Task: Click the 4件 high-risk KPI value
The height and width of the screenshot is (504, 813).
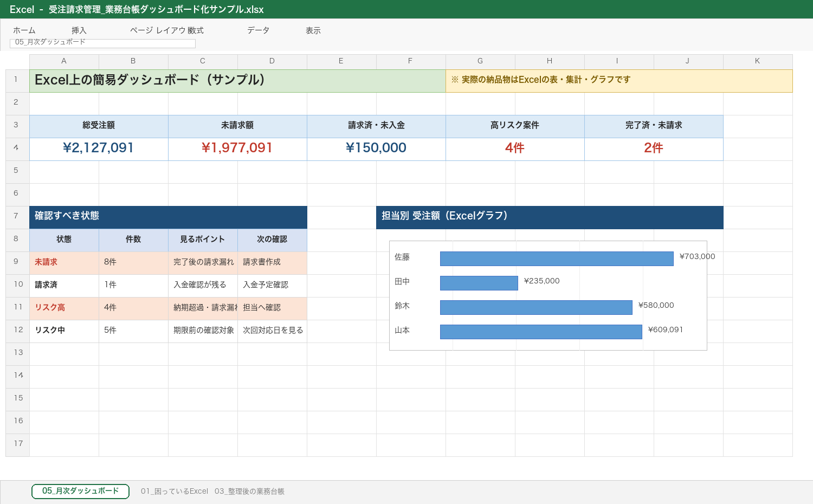Action: point(515,149)
